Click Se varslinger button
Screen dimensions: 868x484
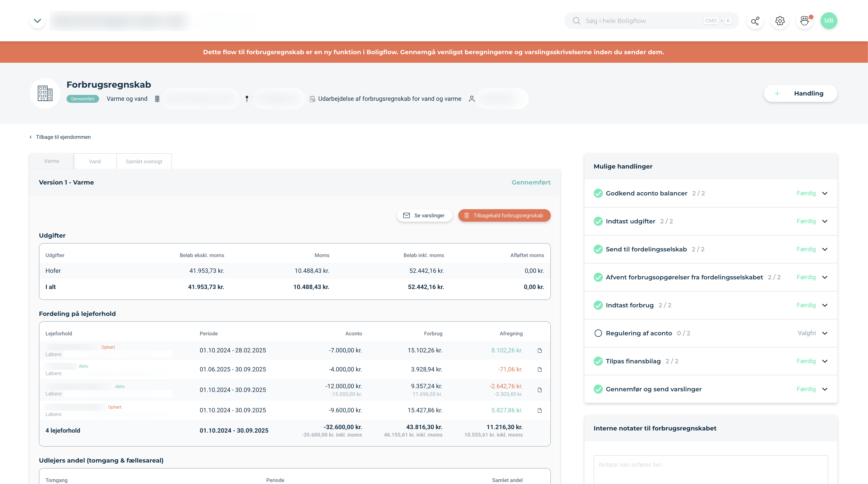(x=424, y=216)
